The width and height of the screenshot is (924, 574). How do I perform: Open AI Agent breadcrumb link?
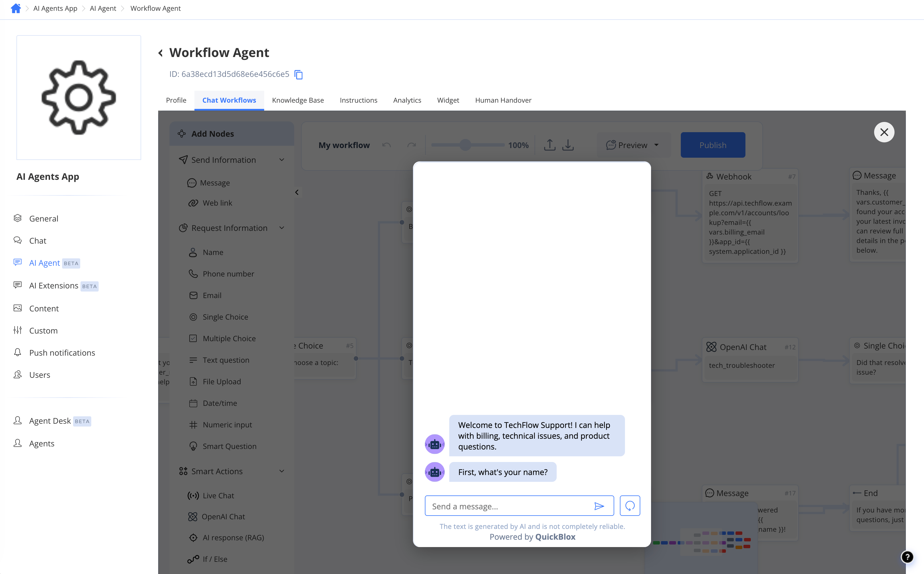[x=103, y=8]
